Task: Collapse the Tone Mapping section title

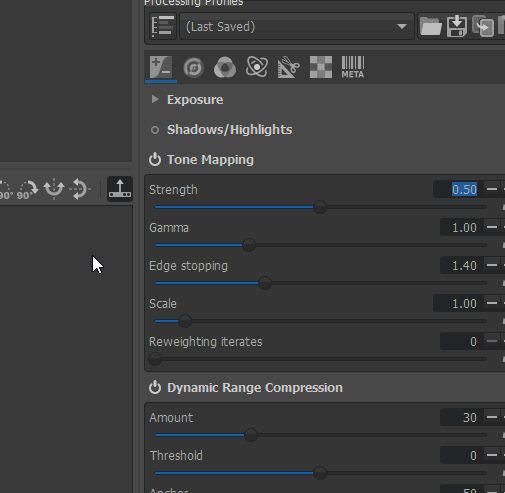Action: coord(210,160)
